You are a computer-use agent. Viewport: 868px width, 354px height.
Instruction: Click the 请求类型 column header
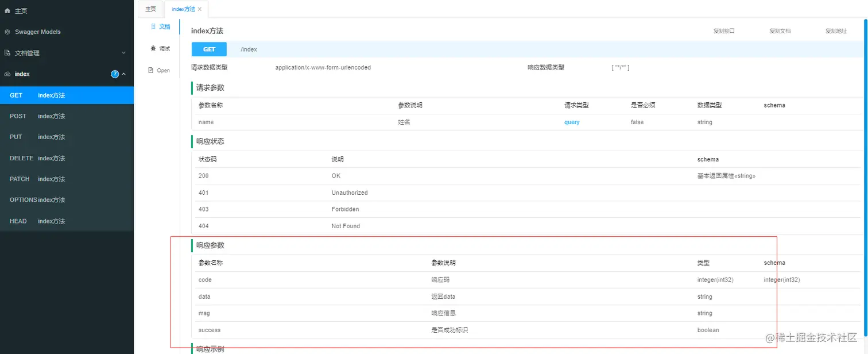(576, 105)
